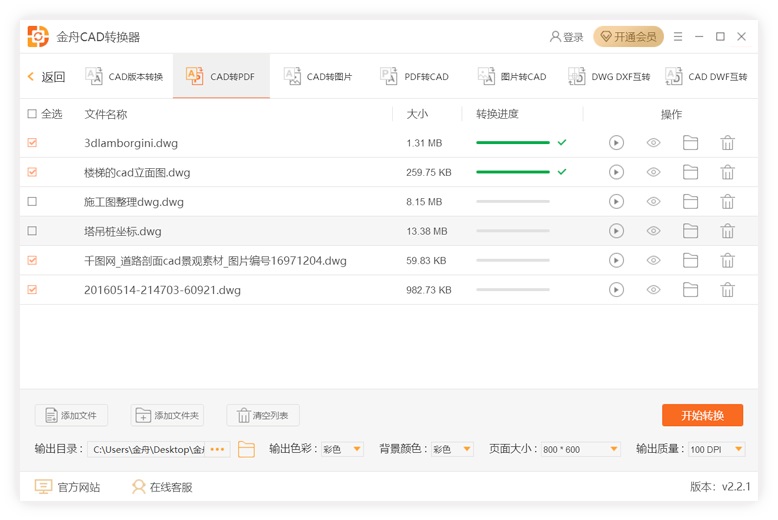Screen dimensions: 778x520
Task: Click the 文件名称 column header
Action: click(106, 114)
